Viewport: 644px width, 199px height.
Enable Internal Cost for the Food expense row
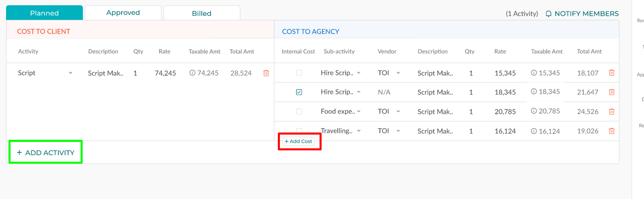299,111
